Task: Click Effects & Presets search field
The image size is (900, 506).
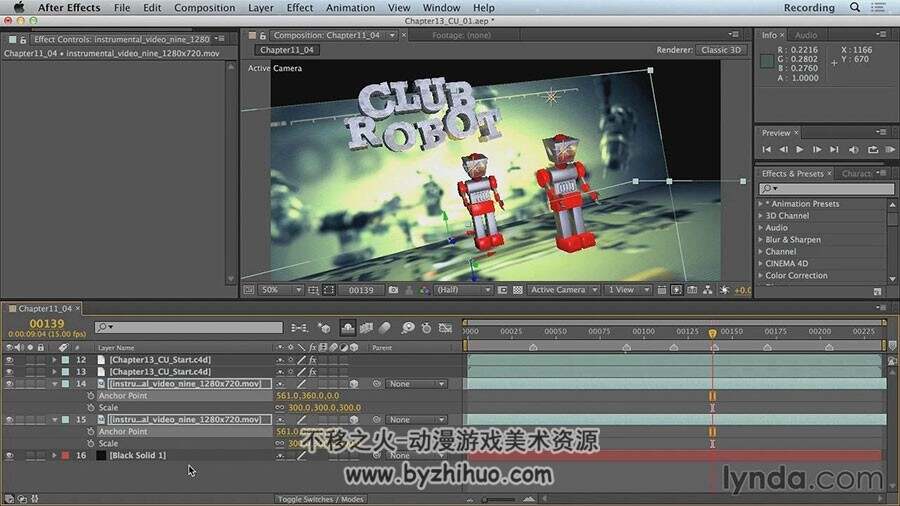Action: [827, 188]
